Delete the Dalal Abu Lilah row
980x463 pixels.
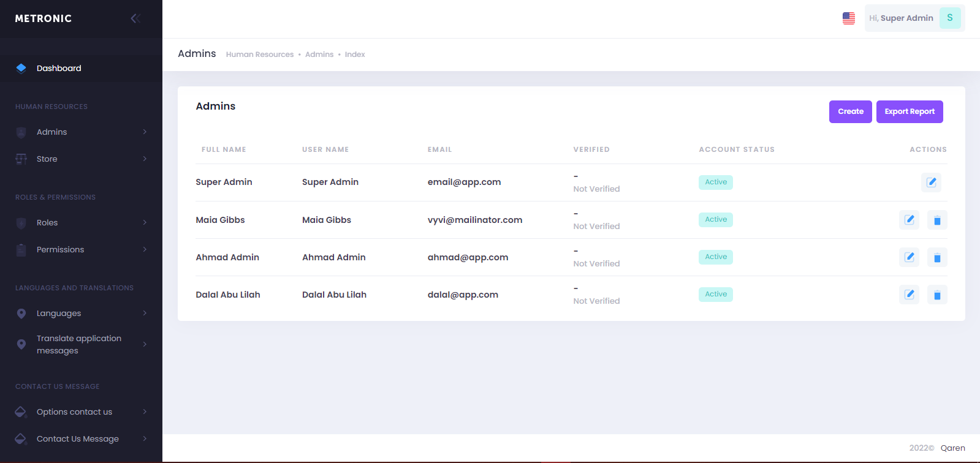[937, 295]
